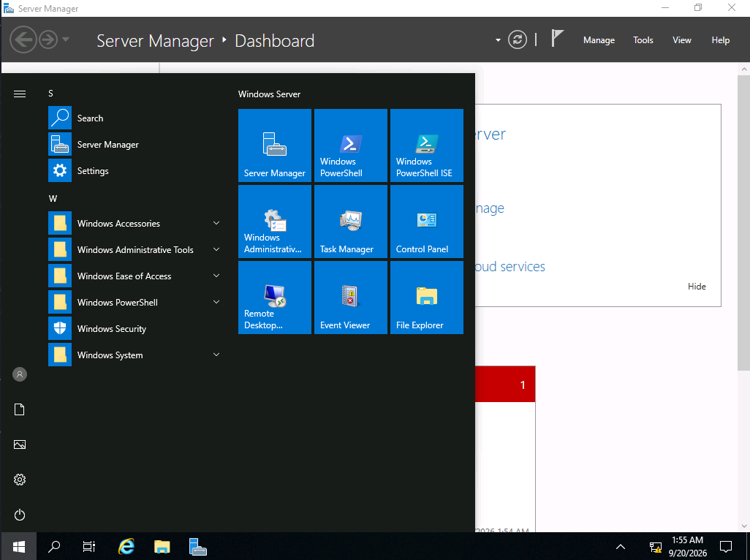Open the Action Center notification icon
The width and height of the screenshot is (750, 560).
(x=726, y=547)
